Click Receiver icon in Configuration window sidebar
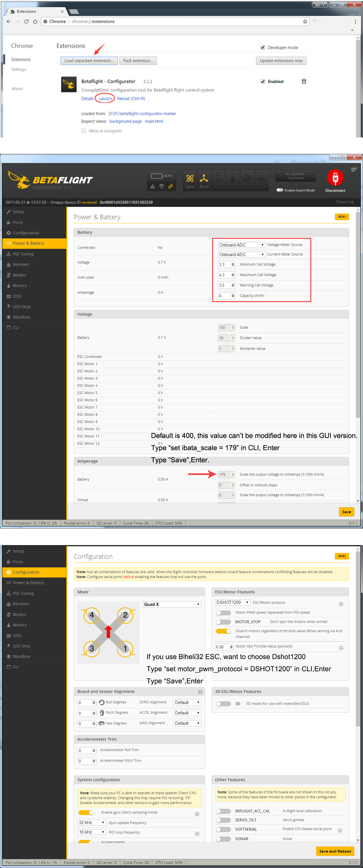Image resolution: width=363 pixels, height=868 pixels. [x=9, y=604]
